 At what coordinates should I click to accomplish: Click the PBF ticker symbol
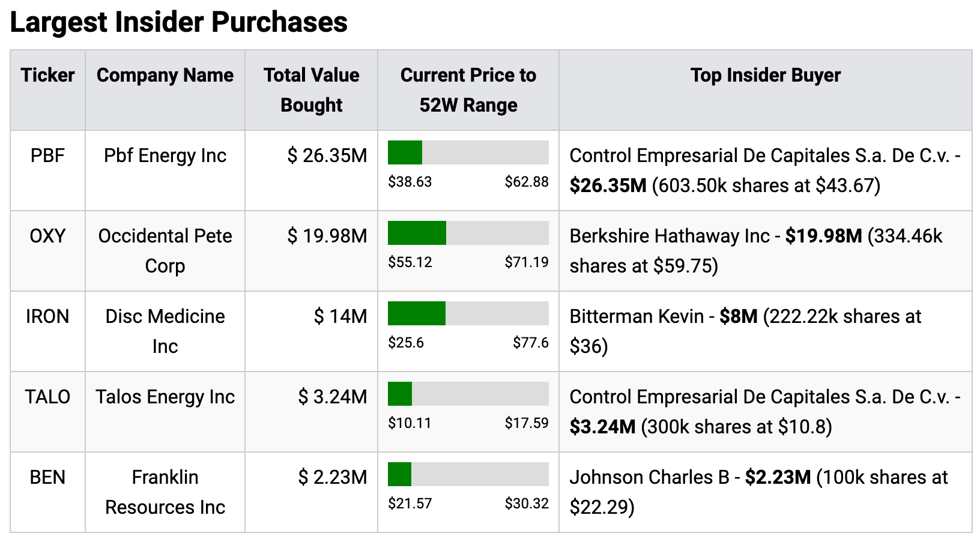click(47, 155)
